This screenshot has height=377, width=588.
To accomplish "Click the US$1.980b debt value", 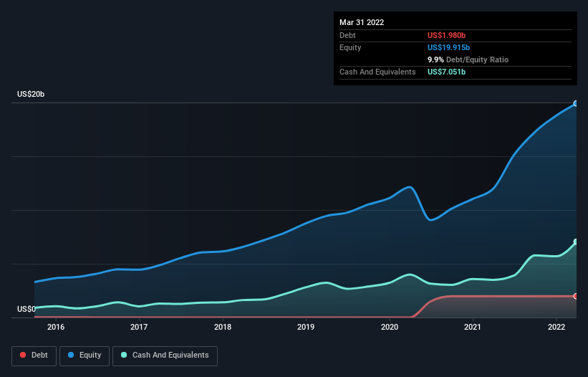I will (446, 35).
